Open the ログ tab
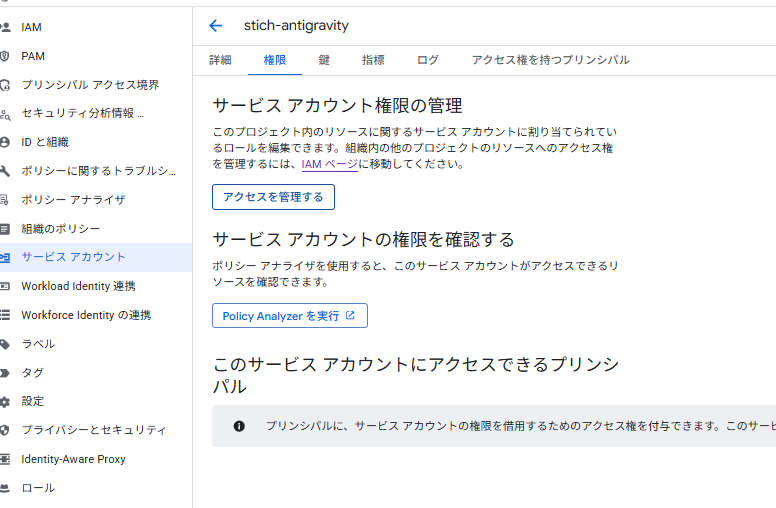 pos(427,60)
